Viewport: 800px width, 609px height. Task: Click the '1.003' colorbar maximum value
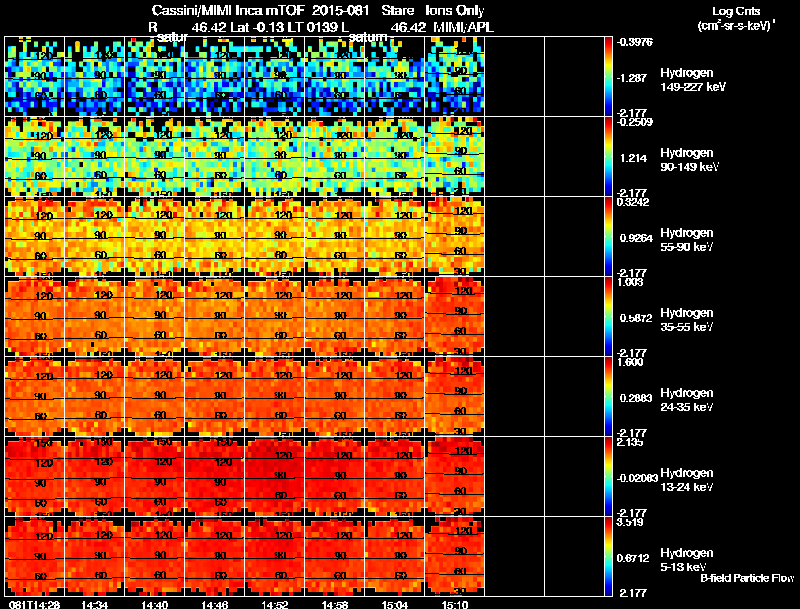[630, 282]
